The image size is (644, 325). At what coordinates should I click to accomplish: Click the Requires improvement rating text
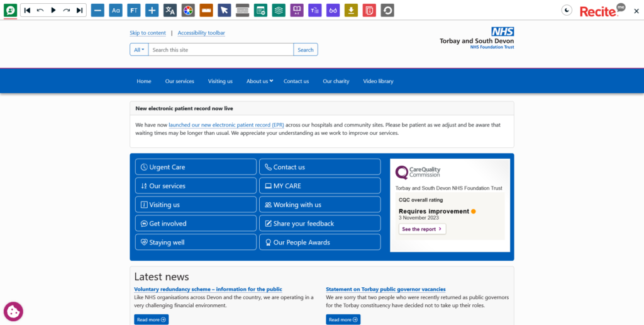coord(434,211)
